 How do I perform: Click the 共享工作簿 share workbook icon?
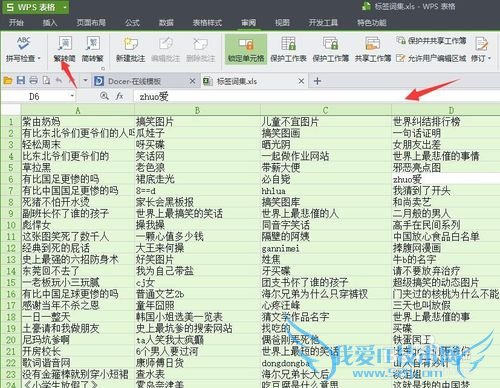[373, 43]
